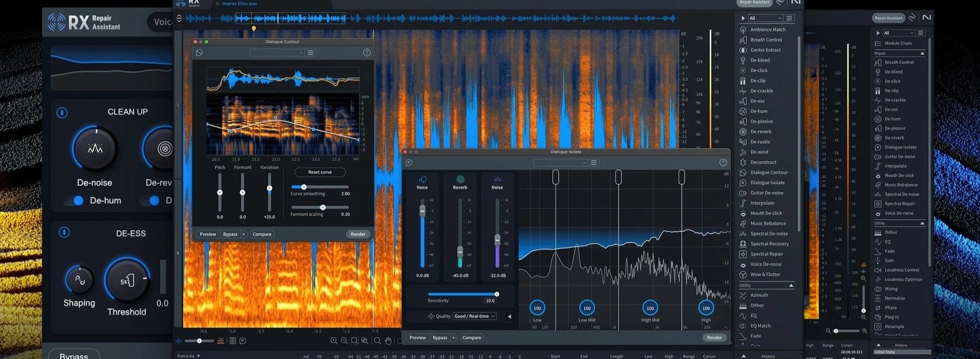The height and width of the screenshot is (359, 980).
Task: Open Repair Assistant in right window
Action: coord(888,18)
